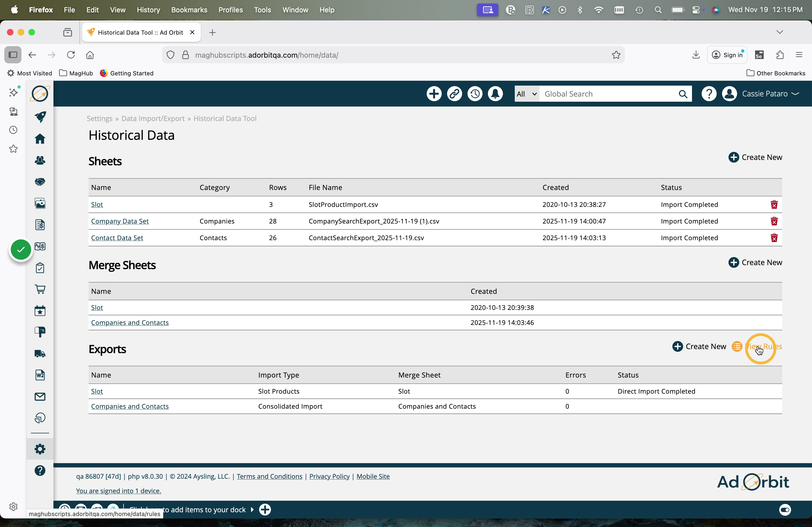The image size is (812, 527).
Task: Open the recent history clock icon
Action: click(475, 94)
